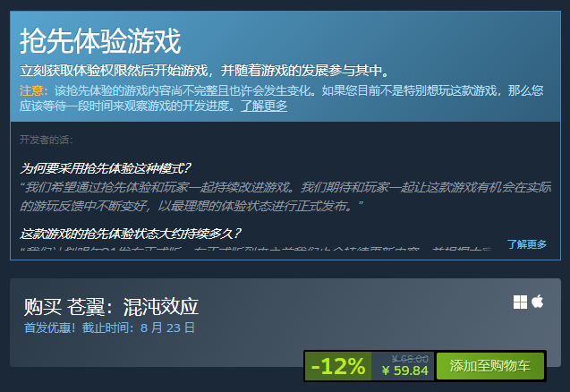Click the 立刻获取体验权限 subtitle line
This screenshot has width=570, height=392.
click(204, 70)
